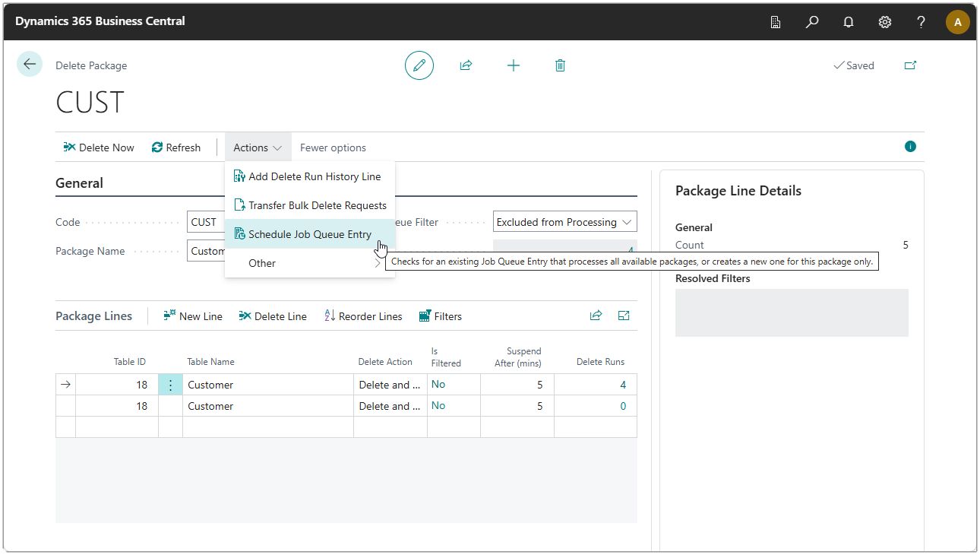980x555 pixels.
Task: Click Dynamics 365 Business Central title
Action: 100,21
